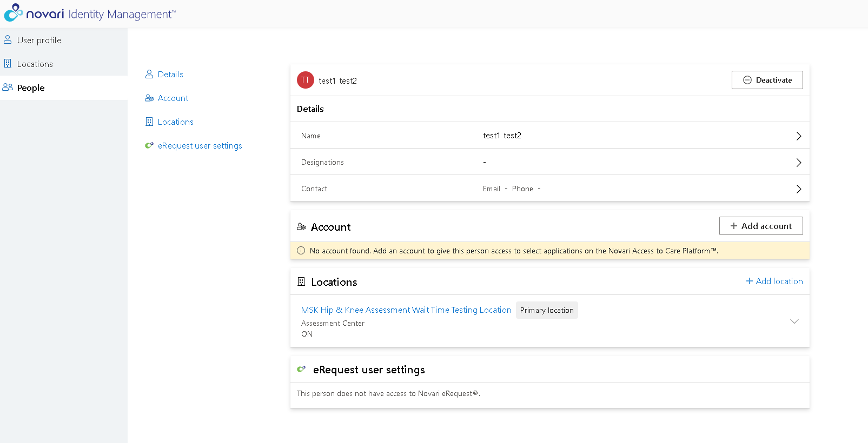
Task: Open the Contact Email Phone row
Action: 550,189
